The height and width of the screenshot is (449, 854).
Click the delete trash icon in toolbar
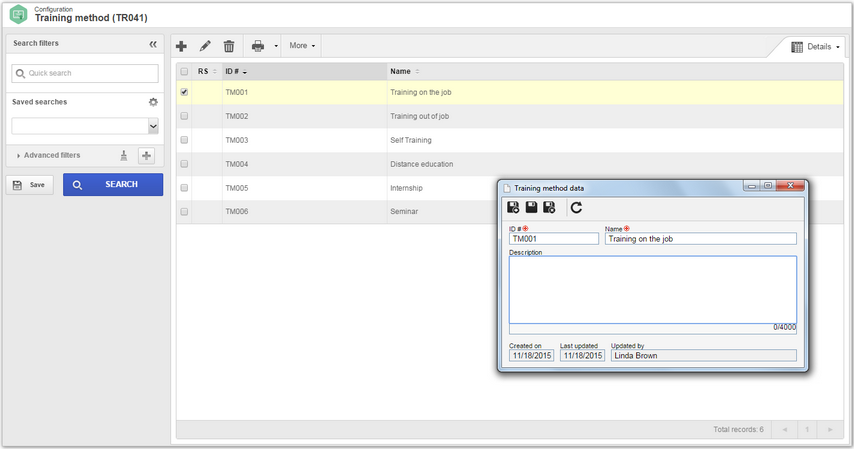(x=229, y=46)
